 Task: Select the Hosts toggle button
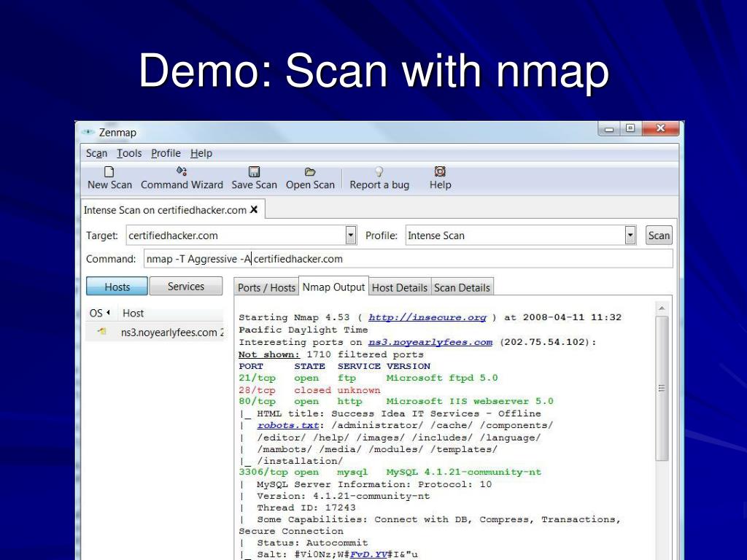pyautogui.click(x=117, y=287)
